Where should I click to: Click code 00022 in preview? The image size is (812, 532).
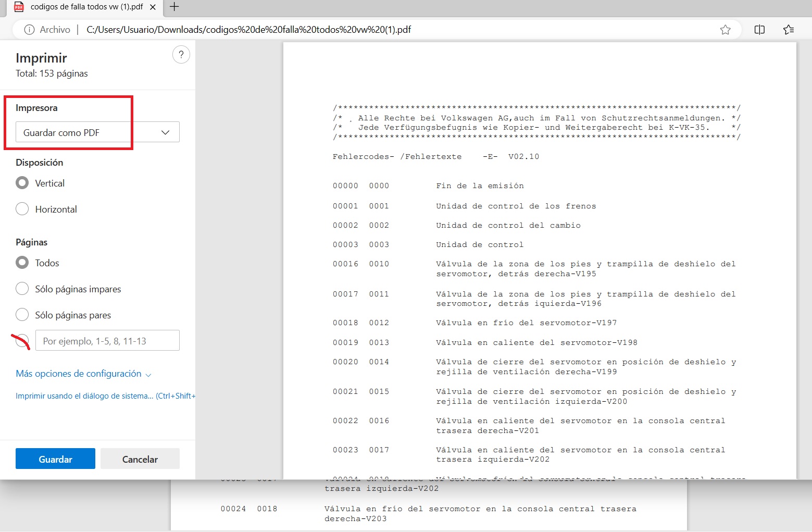pos(345,421)
